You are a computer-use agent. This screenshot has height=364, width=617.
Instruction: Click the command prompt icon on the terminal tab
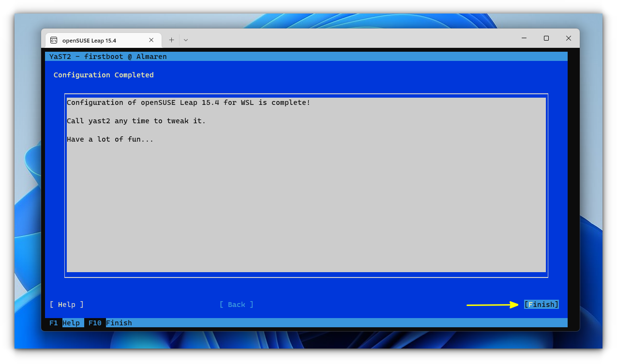tap(54, 40)
